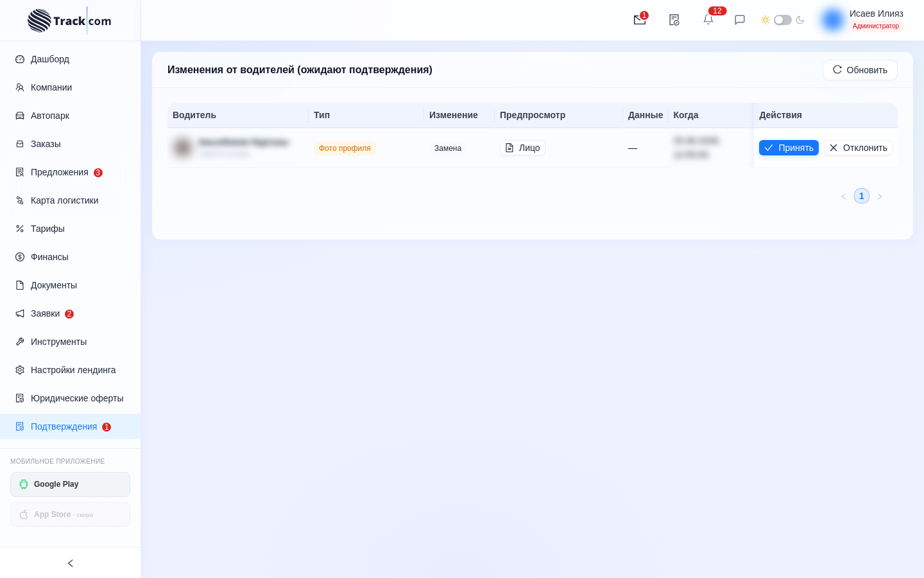Open Компании in sidebar

pyautogui.click(x=70, y=87)
